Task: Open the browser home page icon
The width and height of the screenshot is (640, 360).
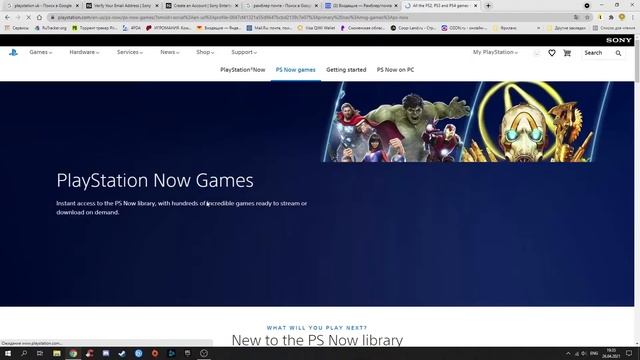Action: coord(39,18)
